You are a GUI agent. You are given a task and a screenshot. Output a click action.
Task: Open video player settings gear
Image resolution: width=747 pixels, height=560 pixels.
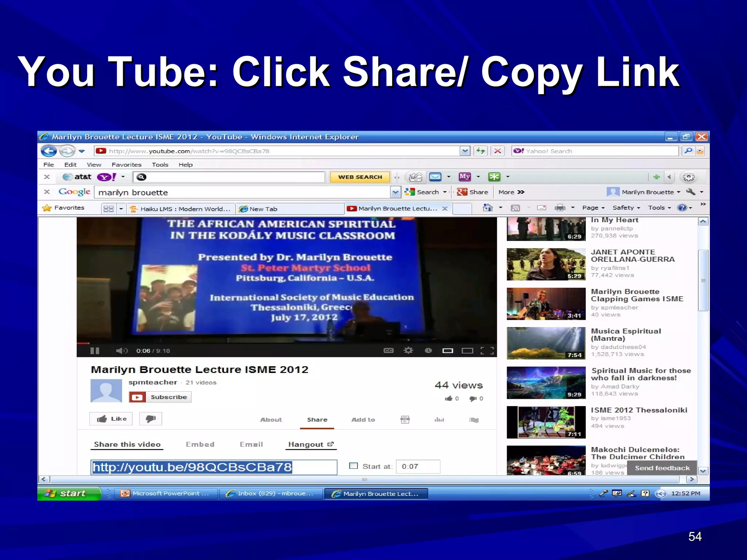[408, 351]
